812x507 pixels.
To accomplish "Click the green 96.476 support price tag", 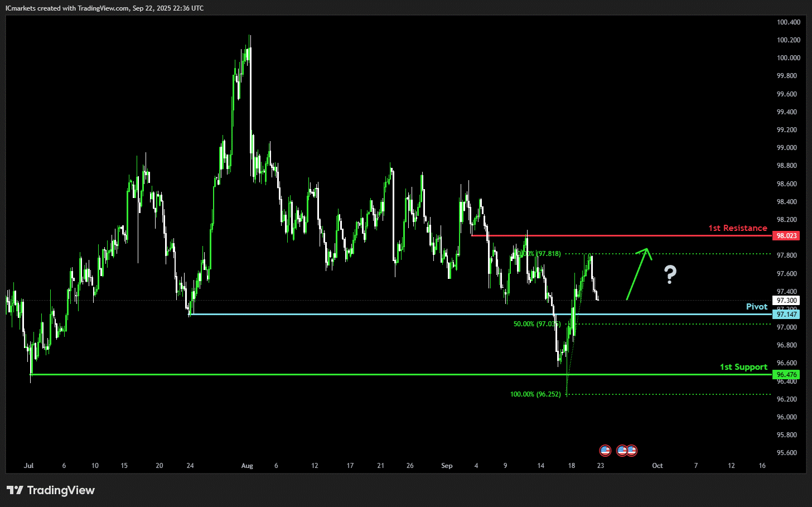I will (x=786, y=375).
